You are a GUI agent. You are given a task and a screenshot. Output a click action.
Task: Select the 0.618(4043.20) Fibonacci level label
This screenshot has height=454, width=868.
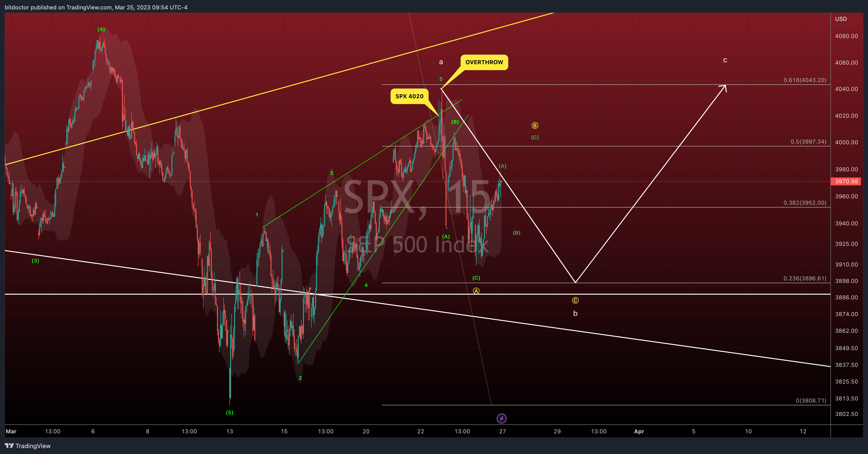805,80
